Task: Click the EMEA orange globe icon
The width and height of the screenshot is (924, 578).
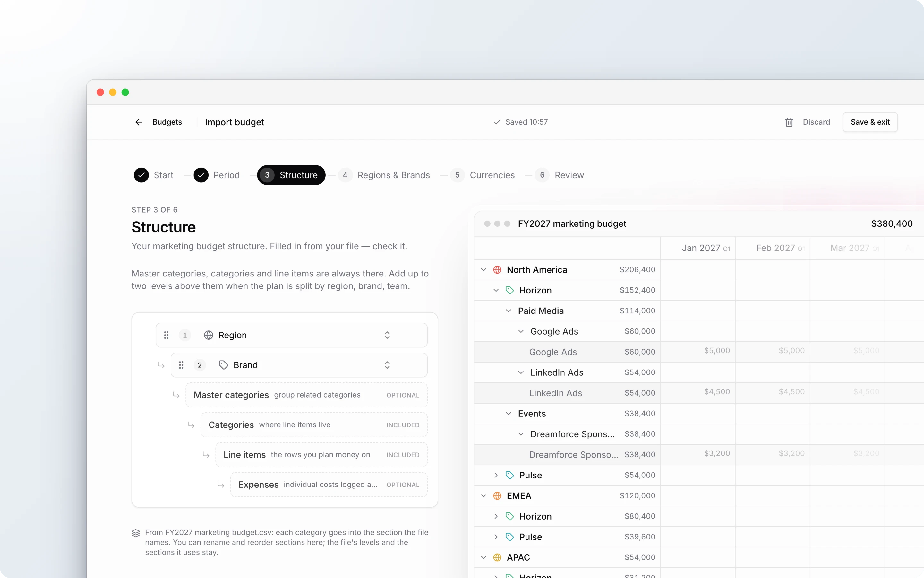Action: 497,496
